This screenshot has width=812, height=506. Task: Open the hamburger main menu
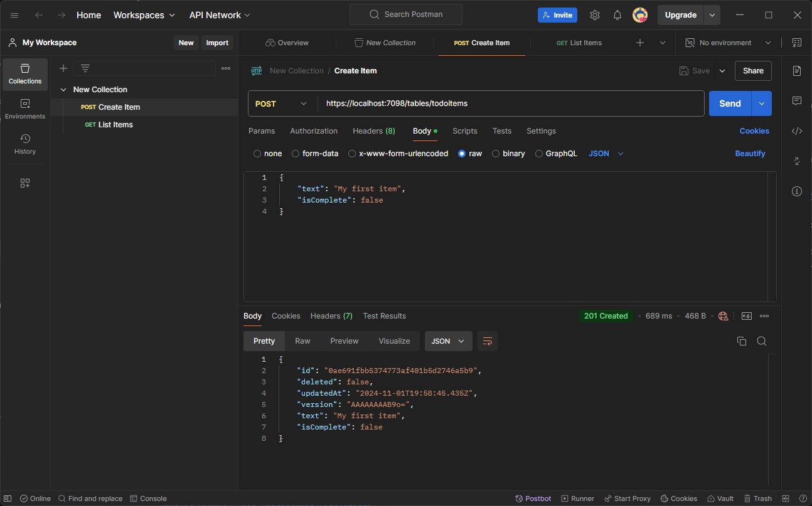click(x=14, y=15)
